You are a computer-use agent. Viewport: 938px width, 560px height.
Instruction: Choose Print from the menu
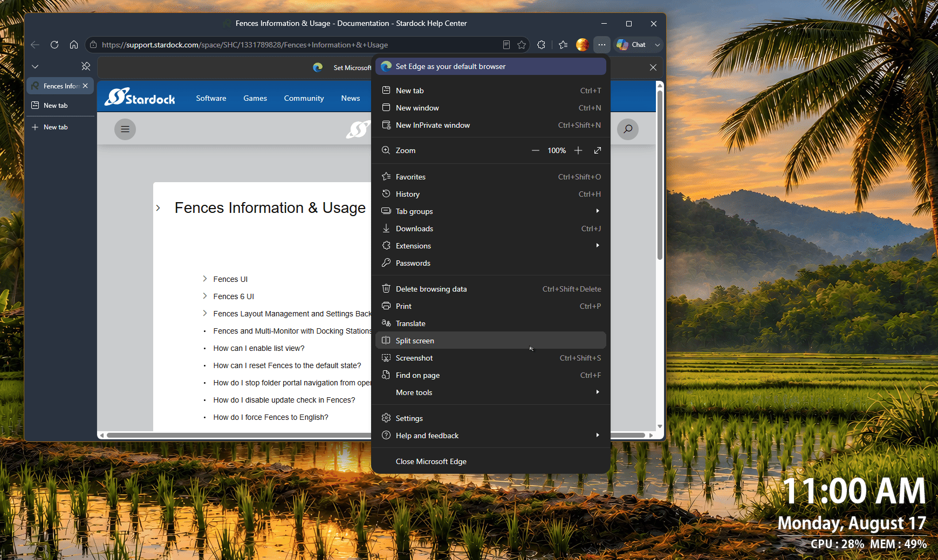491,306
